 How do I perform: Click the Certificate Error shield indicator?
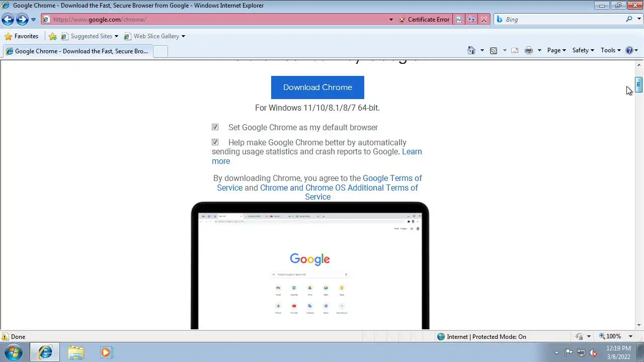(424, 20)
